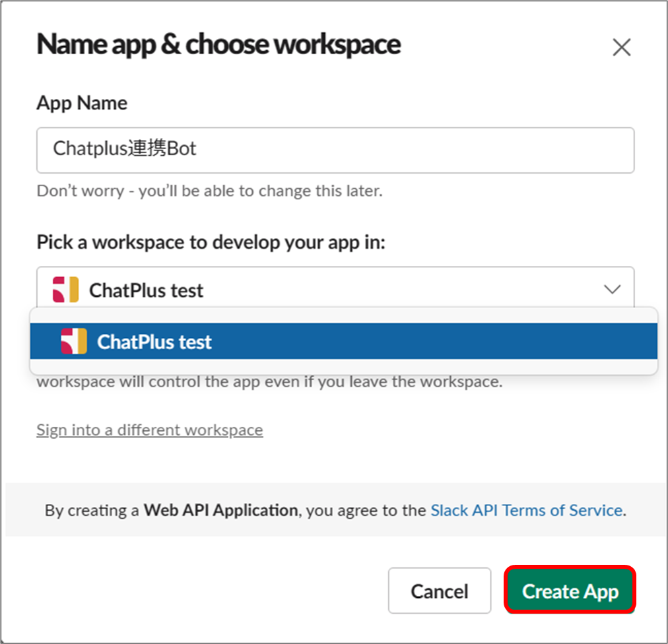Click the 'Chatplus連携Bot' text inside name field
668x644 pixels.
coord(124,148)
